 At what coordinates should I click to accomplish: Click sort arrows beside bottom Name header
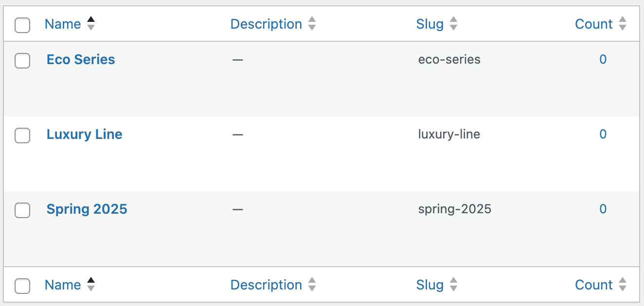pos(90,285)
